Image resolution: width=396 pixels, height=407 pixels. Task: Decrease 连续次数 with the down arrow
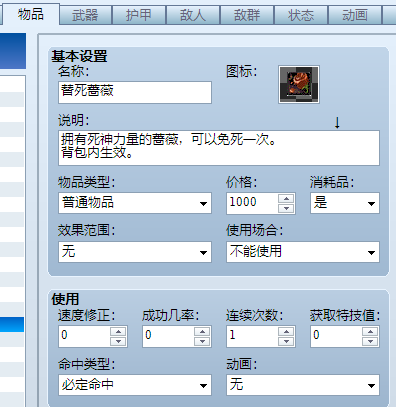(286, 341)
